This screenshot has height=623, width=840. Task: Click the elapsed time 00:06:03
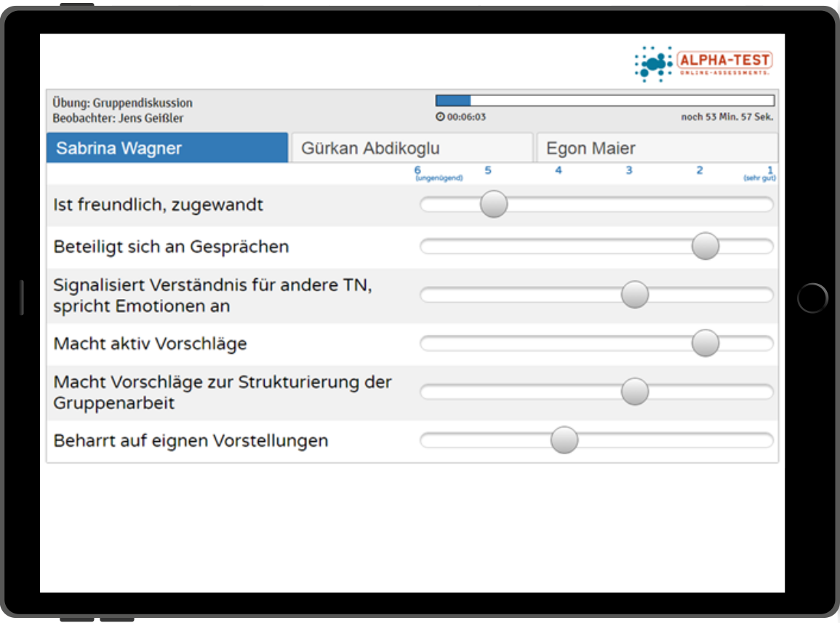coord(467,117)
